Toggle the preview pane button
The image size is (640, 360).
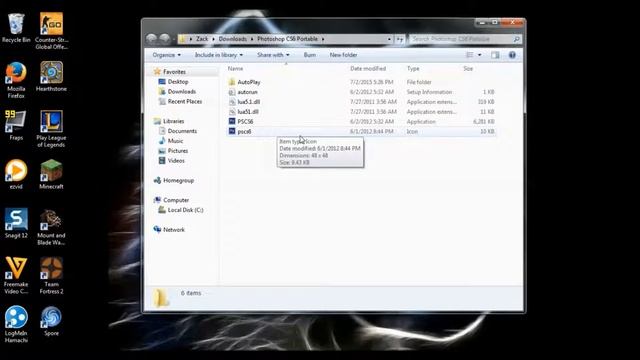495,55
